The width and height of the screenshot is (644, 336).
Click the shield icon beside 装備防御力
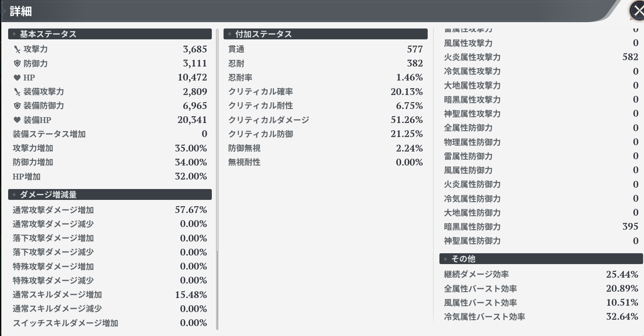tap(17, 106)
